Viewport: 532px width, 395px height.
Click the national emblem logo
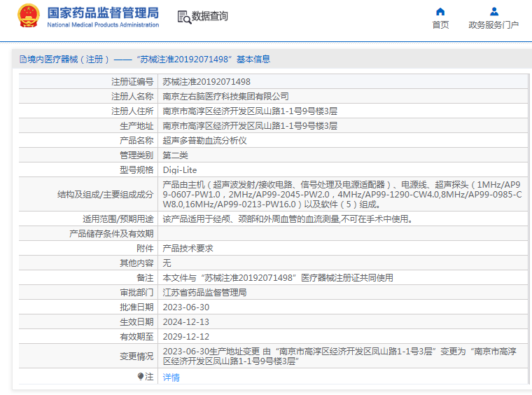point(29,15)
